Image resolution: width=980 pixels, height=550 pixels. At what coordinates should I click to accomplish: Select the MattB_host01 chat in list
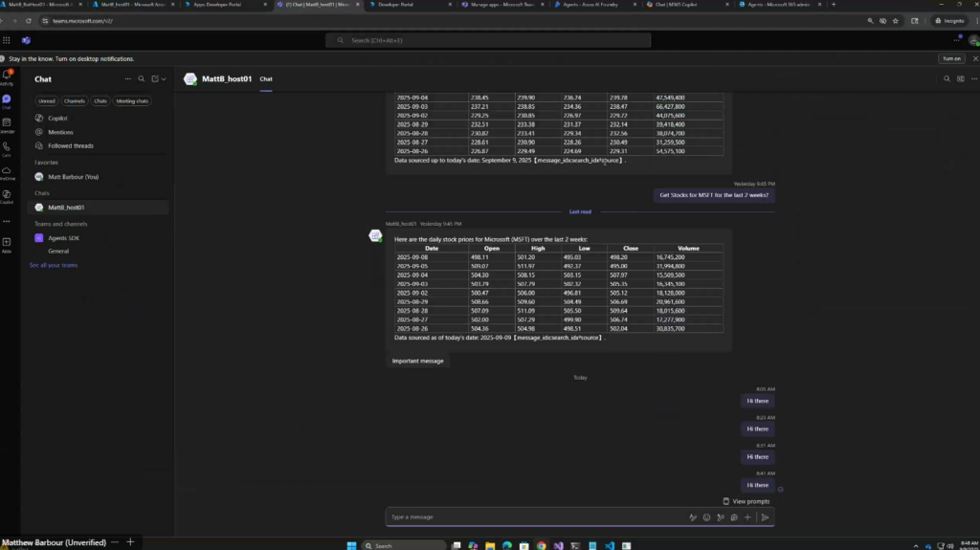click(99, 208)
